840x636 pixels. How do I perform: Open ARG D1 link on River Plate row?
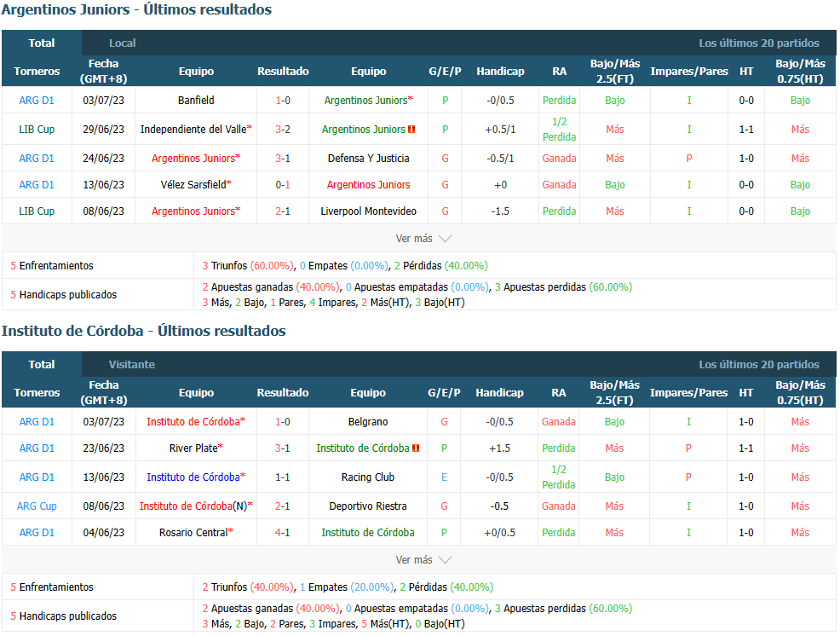pyautogui.click(x=37, y=448)
